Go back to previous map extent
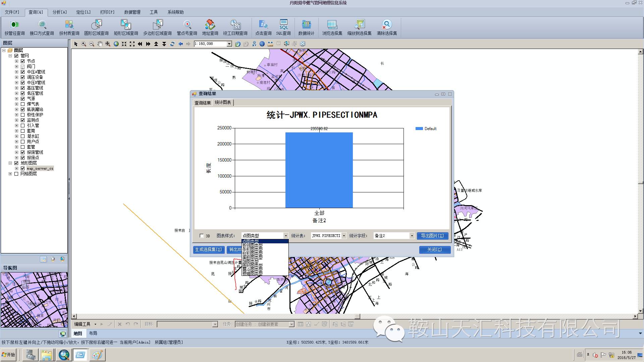 (x=180, y=44)
